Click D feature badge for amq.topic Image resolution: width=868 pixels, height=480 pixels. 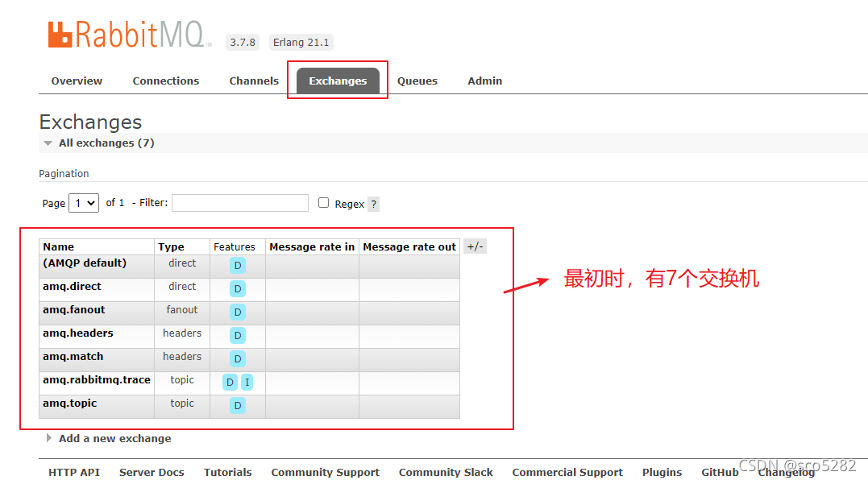238,405
